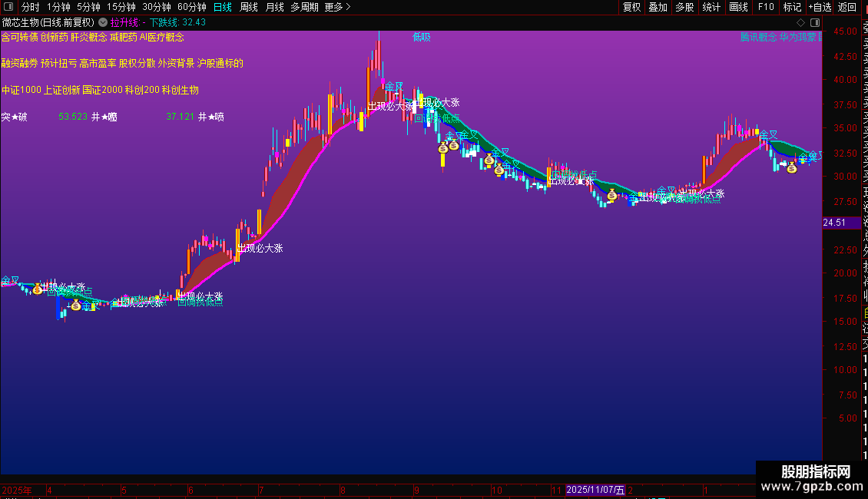Image resolution: width=868 pixels, height=499 pixels.
Task: Open the 统计 statistics tool
Action: pos(711,7)
